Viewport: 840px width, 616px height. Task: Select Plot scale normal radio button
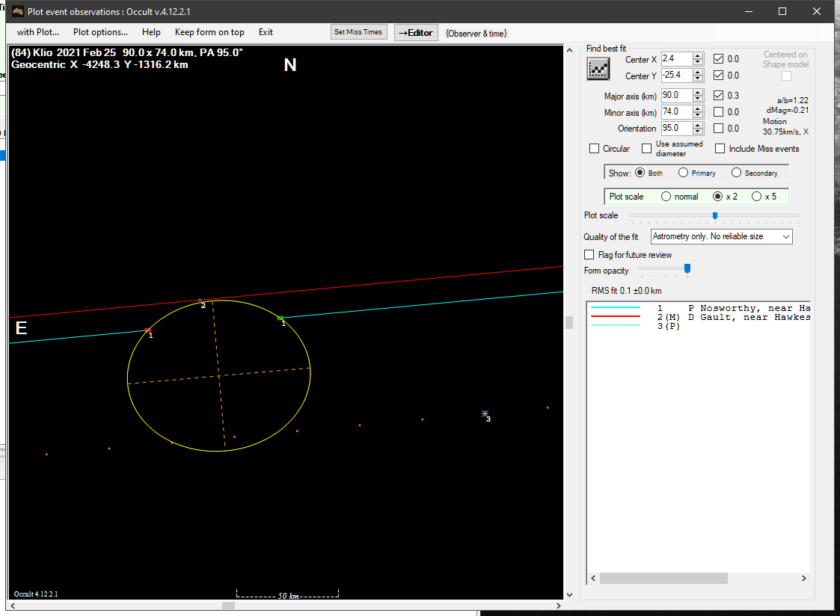[x=666, y=197]
